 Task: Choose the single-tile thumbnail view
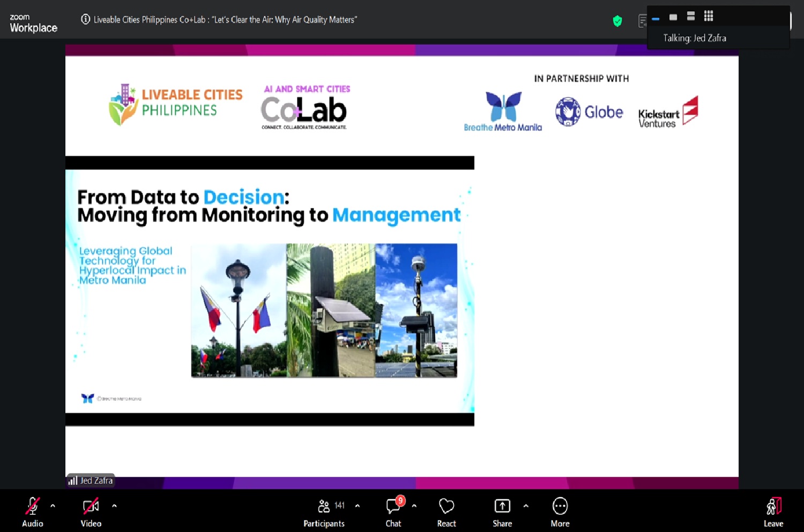[x=673, y=17]
